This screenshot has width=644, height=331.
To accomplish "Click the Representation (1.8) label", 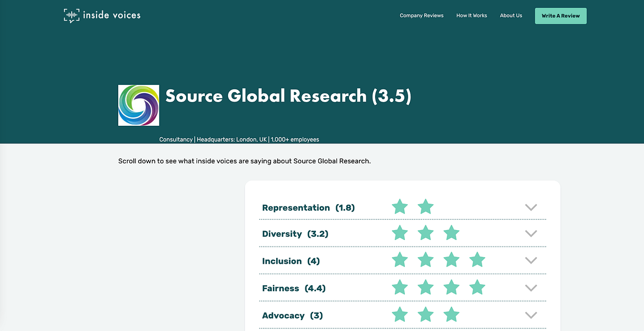I will 308,207.
